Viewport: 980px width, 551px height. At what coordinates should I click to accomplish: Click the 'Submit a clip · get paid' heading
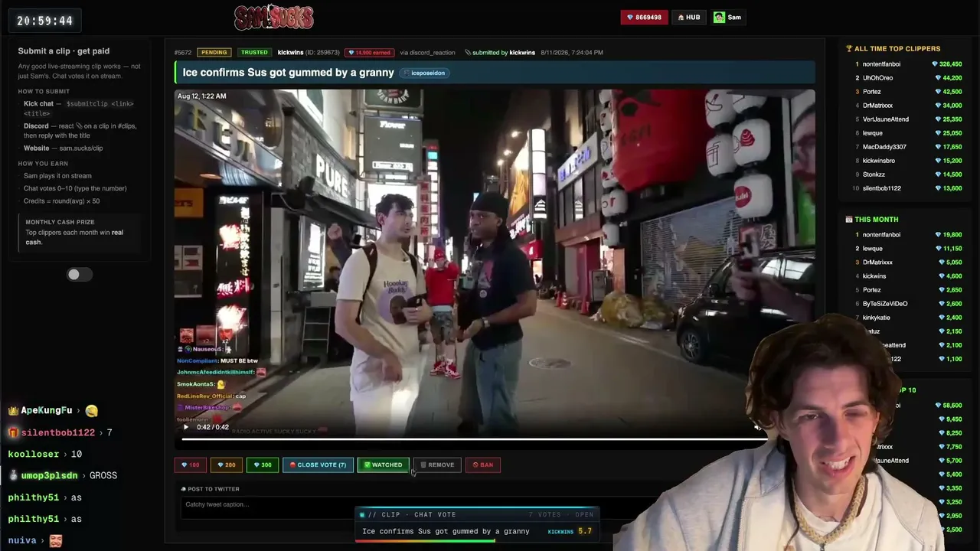64,51
